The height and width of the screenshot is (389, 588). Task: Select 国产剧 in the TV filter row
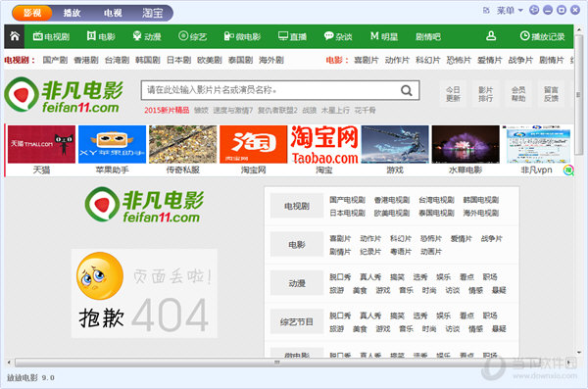[x=55, y=60]
